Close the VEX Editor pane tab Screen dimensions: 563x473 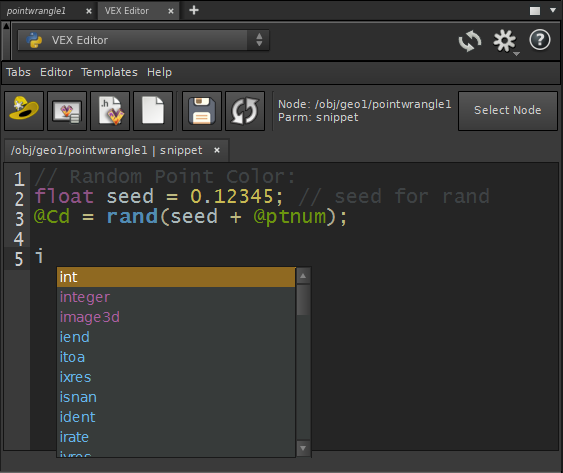click(171, 11)
